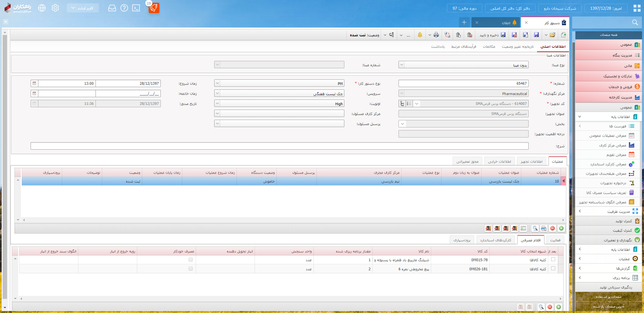Screen dimensions: 644x313
Task: Switch to اطلاعات تجهیز tab
Action: click(x=531, y=161)
